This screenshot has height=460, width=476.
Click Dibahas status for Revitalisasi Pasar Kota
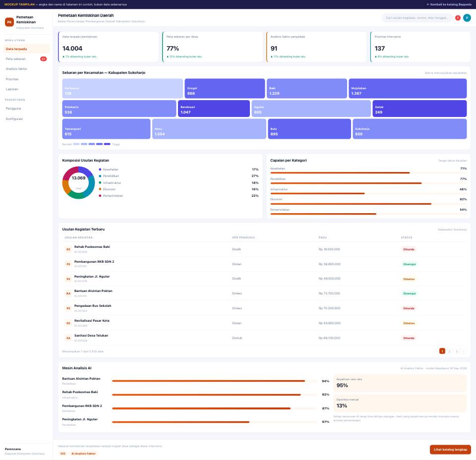pos(409,323)
